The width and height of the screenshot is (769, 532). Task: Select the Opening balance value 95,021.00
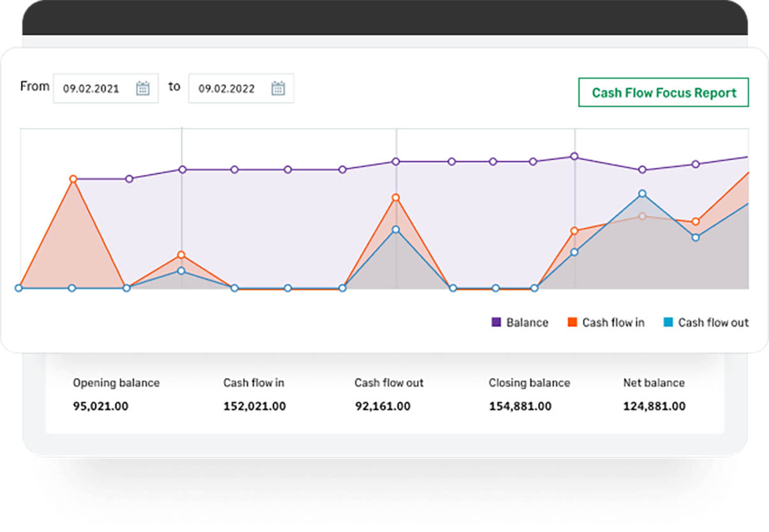[x=101, y=406]
